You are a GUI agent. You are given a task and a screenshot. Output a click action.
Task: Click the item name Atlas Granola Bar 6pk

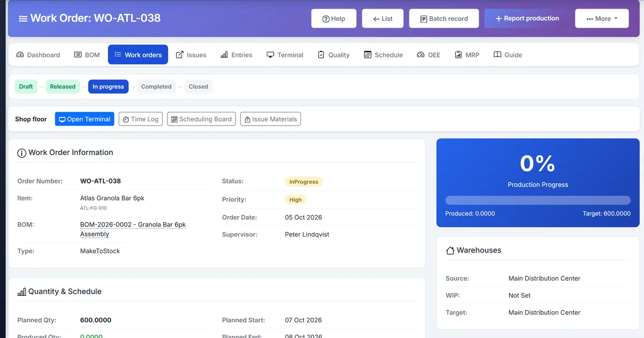tap(112, 198)
